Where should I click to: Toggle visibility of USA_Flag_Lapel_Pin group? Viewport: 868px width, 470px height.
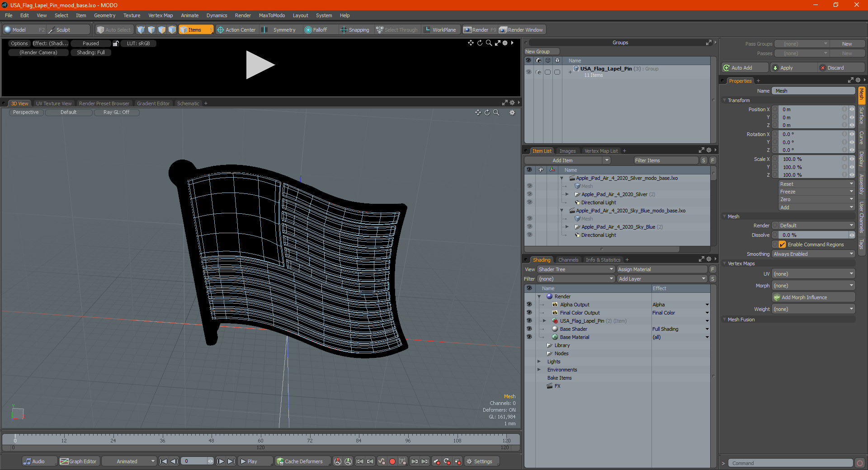(x=528, y=72)
